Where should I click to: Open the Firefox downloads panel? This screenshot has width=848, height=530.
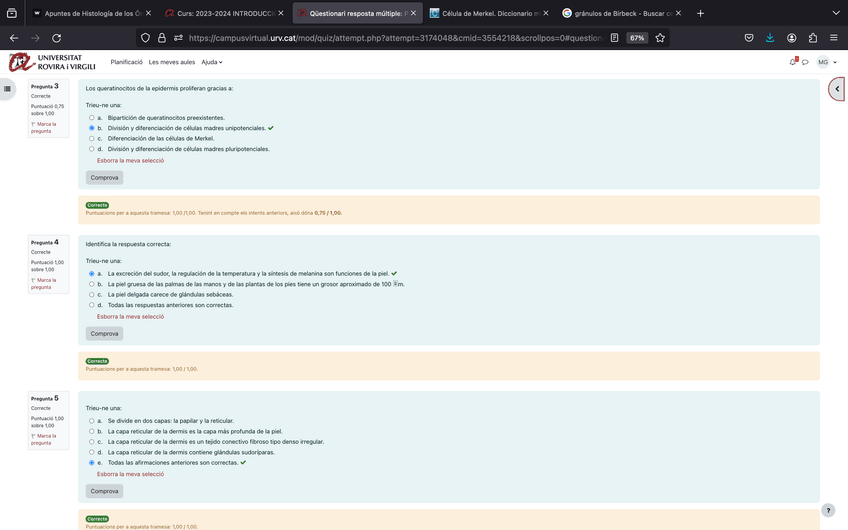[x=770, y=38]
